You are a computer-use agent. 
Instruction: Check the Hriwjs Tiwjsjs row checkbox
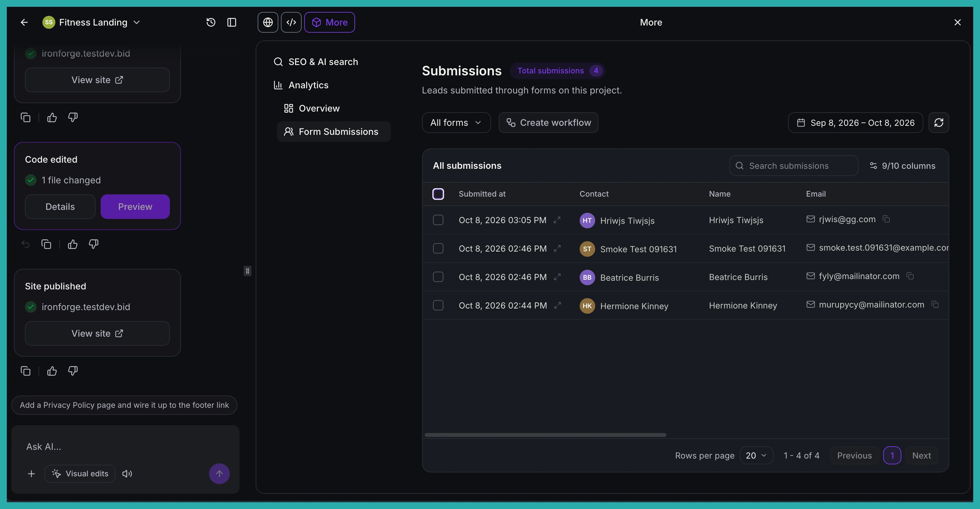click(438, 220)
